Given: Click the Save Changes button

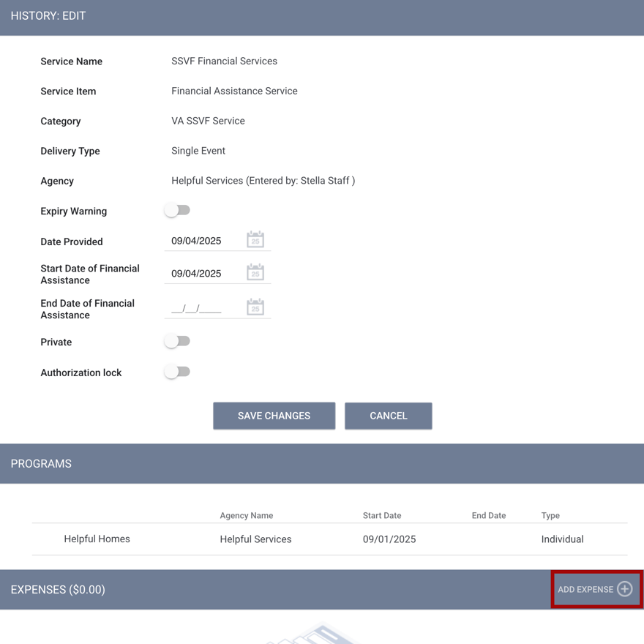Looking at the screenshot, I should click(274, 416).
